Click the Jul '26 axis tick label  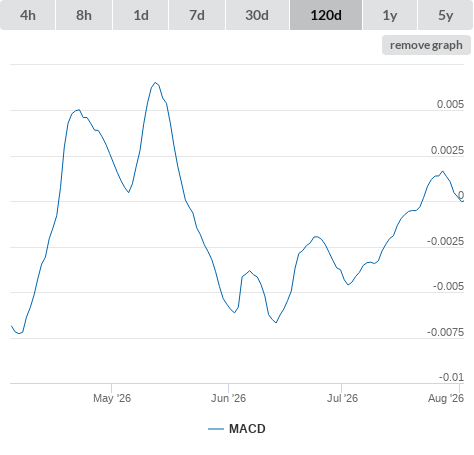(x=342, y=398)
